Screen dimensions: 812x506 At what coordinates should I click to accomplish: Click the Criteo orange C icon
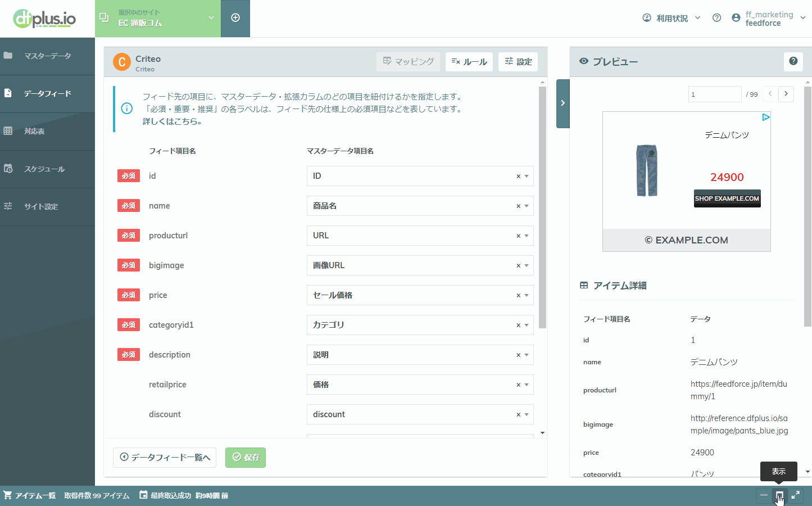coord(122,62)
